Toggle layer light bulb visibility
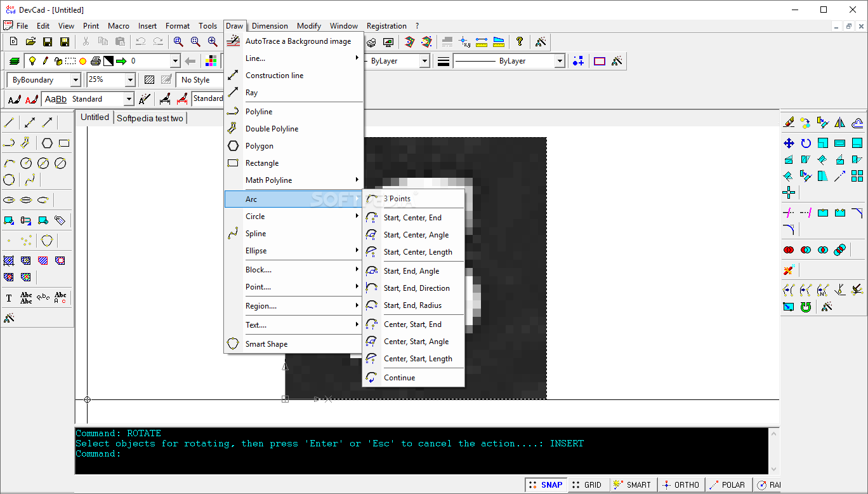The height and width of the screenshot is (494, 868). point(32,61)
